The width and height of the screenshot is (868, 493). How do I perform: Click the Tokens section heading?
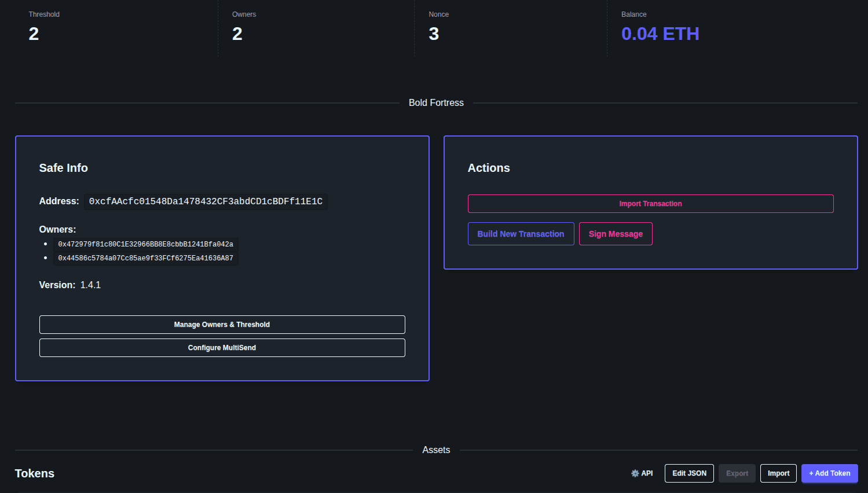pyautogui.click(x=34, y=473)
